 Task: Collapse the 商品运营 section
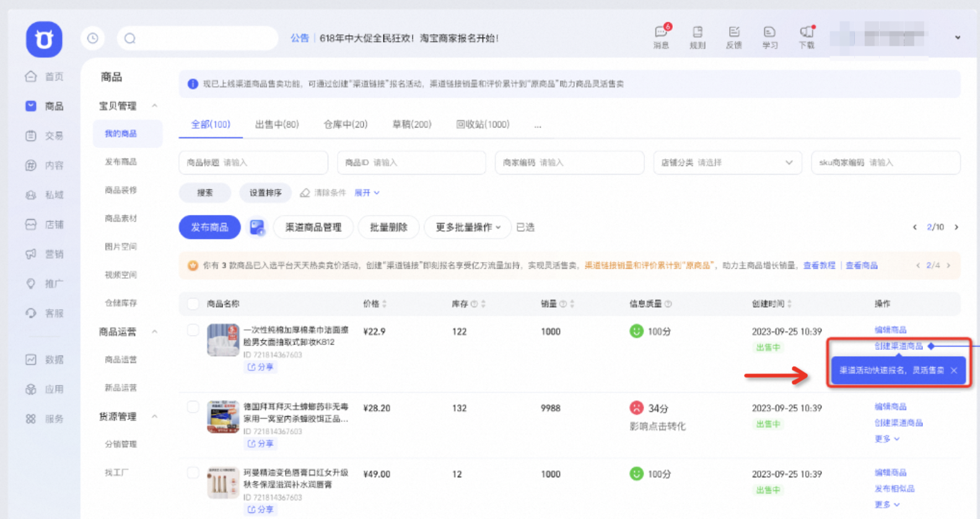(x=155, y=332)
